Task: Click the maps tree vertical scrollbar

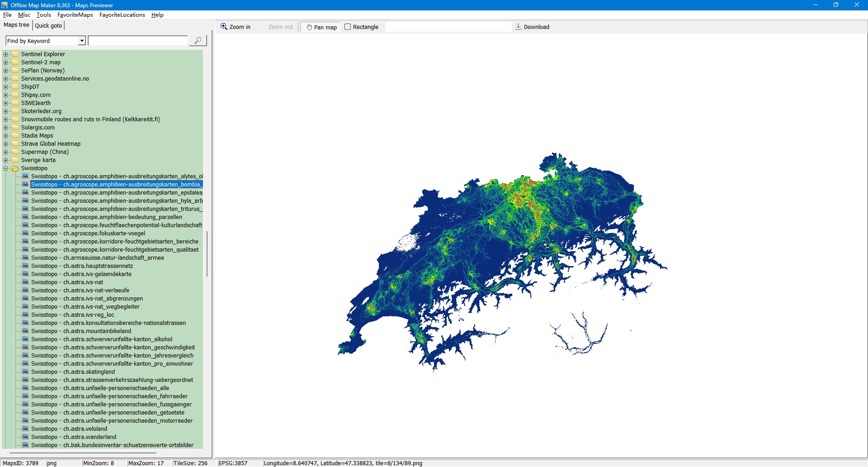Action: pos(207,253)
